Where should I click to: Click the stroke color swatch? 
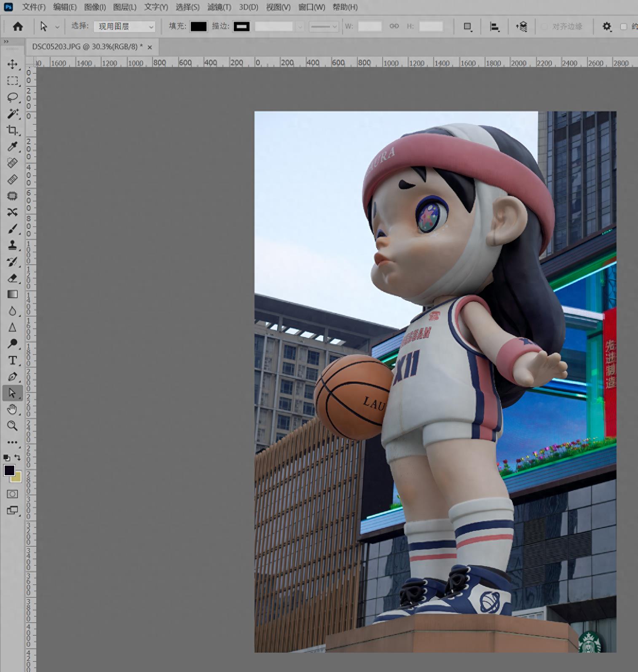coord(241,27)
